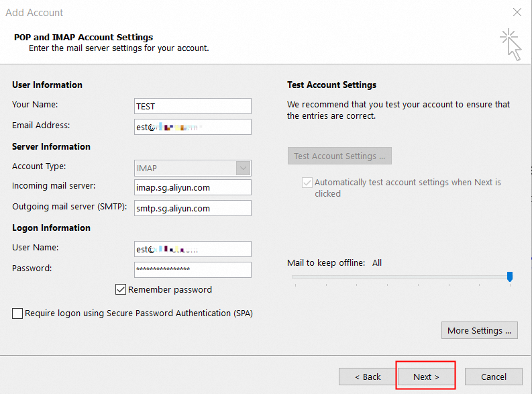
Task: Click into the Your Name field
Action: click(x=193, y=106)
